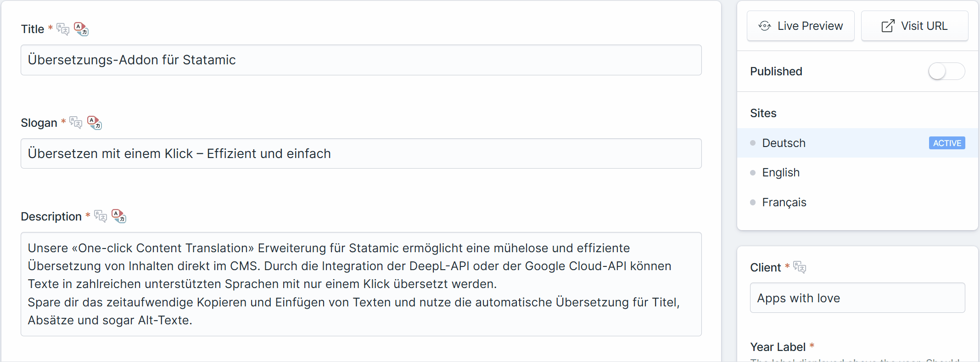
Task: Click the eye icon on Live Preview button
Action: pyautogui.click(x=763, y=26)
